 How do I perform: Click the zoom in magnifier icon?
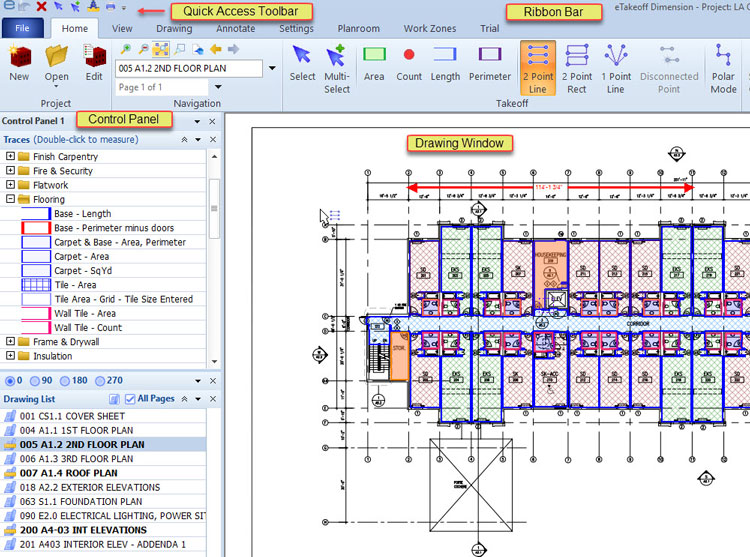point(126,49)
